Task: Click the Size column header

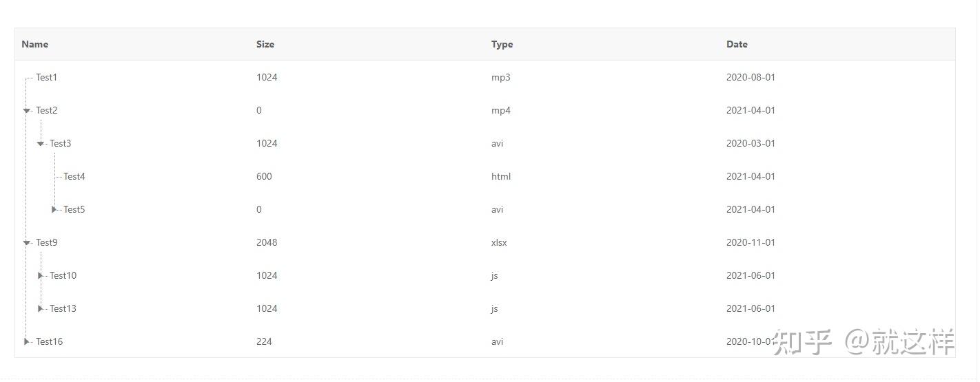Action: click(265, 44)
